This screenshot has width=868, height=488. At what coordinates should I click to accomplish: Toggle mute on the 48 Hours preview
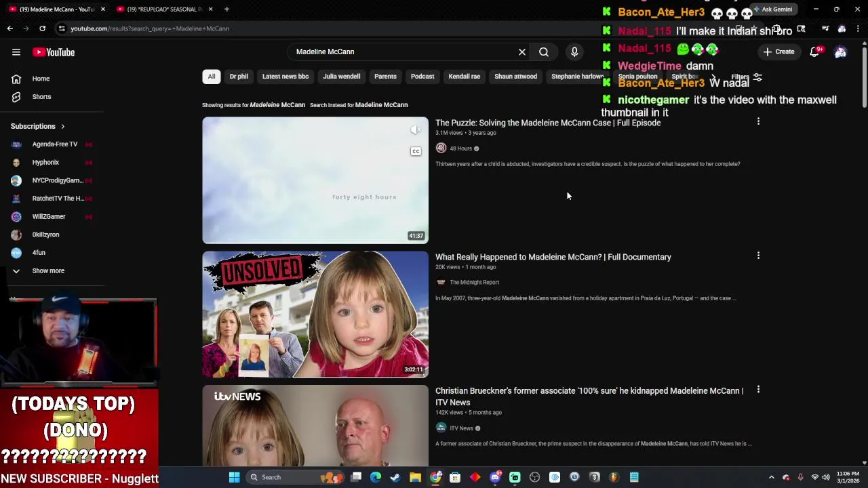(416, 130)
